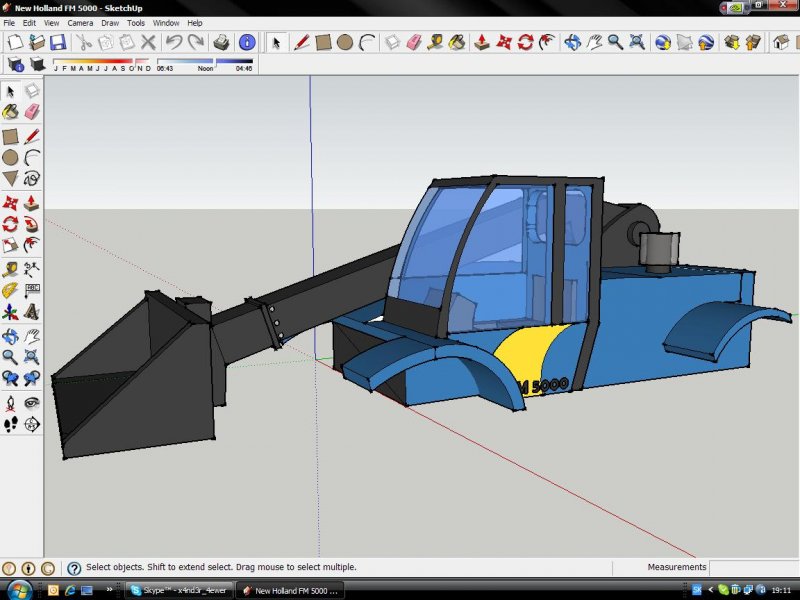Select the Push/Pull tool in top toolbar
Image resolution: width=800 pixels, height=600 pixels.
click(481, 42)
